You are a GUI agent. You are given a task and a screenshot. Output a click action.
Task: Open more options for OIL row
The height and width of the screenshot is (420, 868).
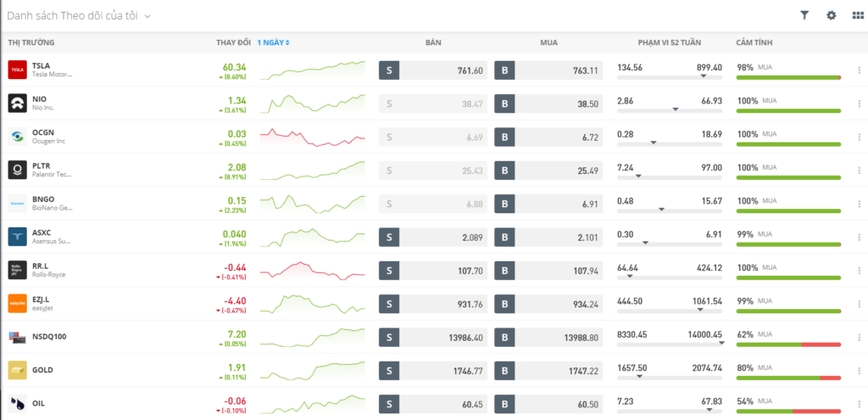(x=860, y=404)
